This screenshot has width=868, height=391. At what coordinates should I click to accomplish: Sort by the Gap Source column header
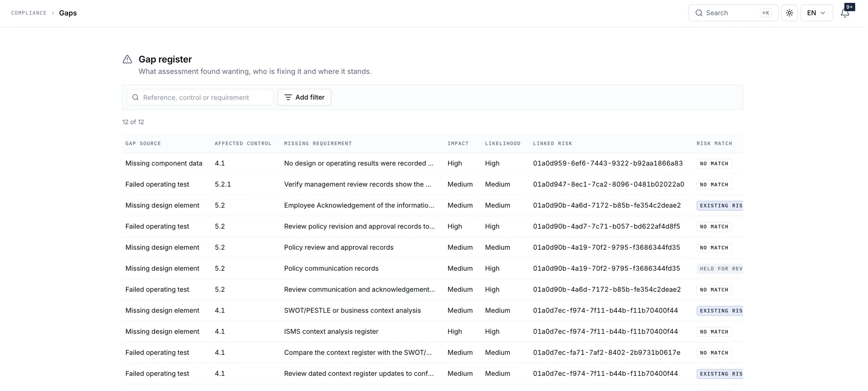(143, 143)
